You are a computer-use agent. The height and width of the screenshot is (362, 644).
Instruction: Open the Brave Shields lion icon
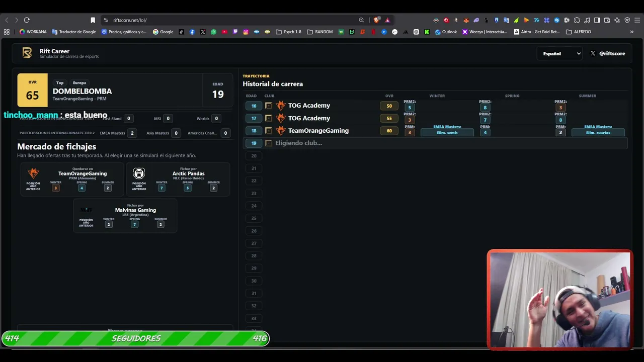point(376,20)
